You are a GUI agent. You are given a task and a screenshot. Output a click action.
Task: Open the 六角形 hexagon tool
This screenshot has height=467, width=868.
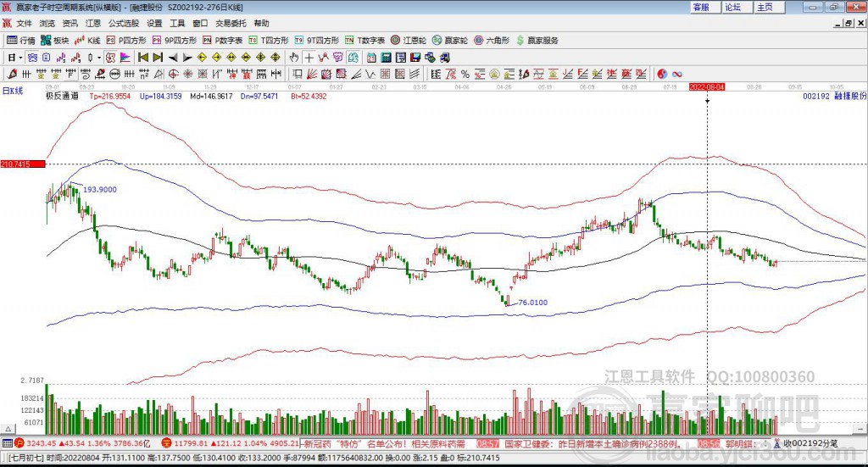tap(492, 41)
